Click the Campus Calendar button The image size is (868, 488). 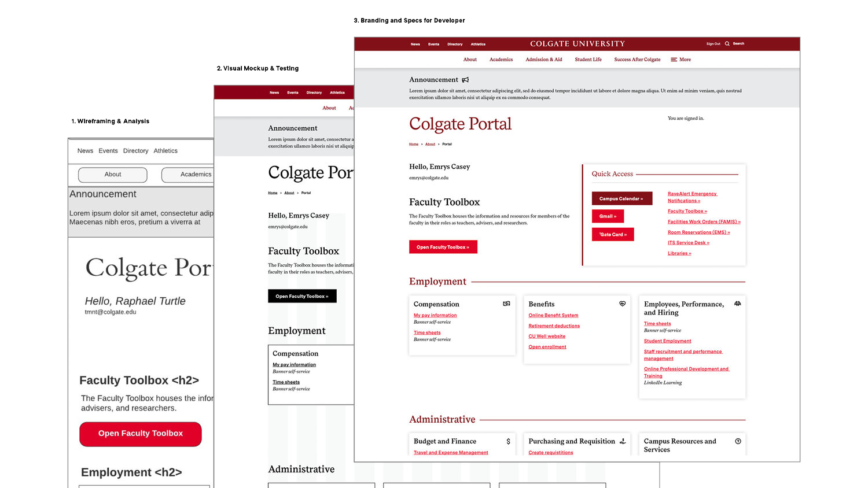(x=622, y=198)
